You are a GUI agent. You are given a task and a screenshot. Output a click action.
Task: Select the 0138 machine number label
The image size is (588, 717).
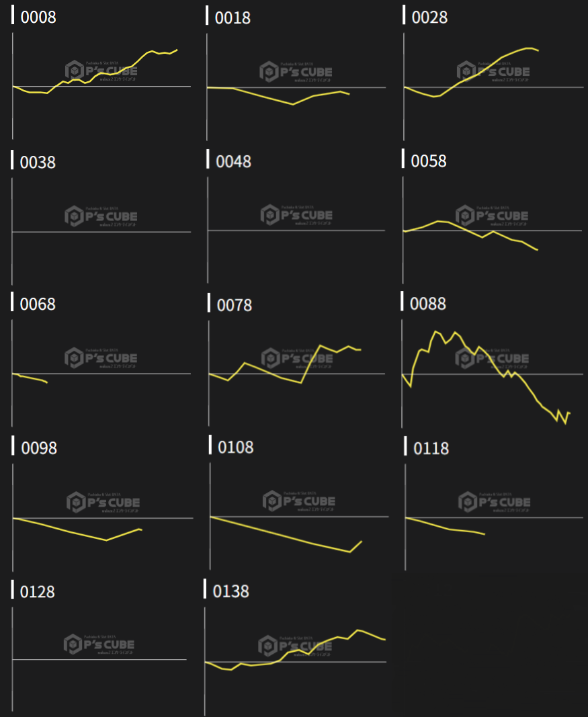(230, 591)
